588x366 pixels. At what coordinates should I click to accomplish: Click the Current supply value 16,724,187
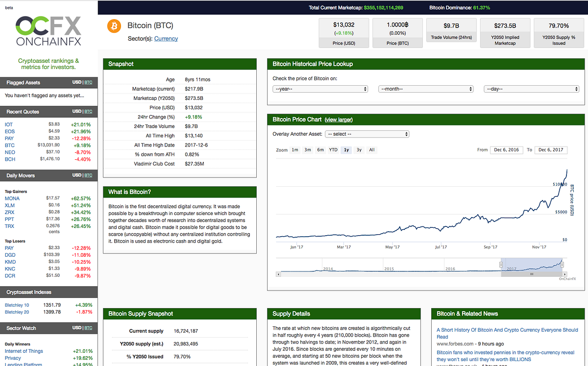(186, 331)
